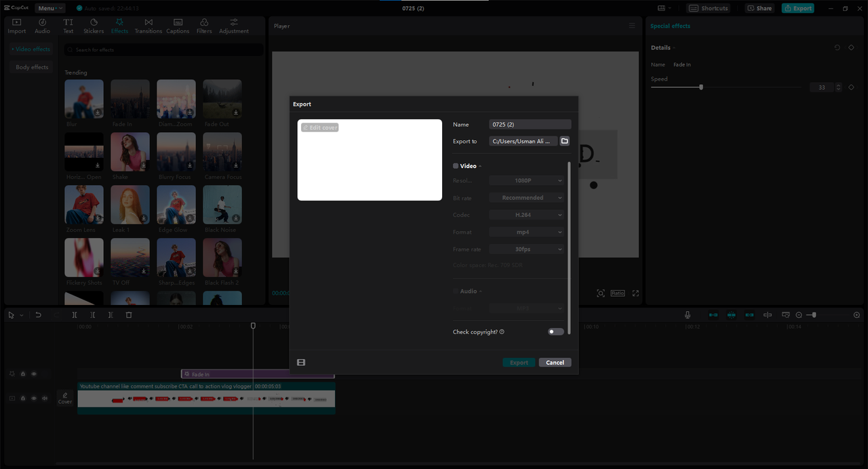Browse export folder icon
This screenshot has height=469, width=868.
[x=565, y=141]
